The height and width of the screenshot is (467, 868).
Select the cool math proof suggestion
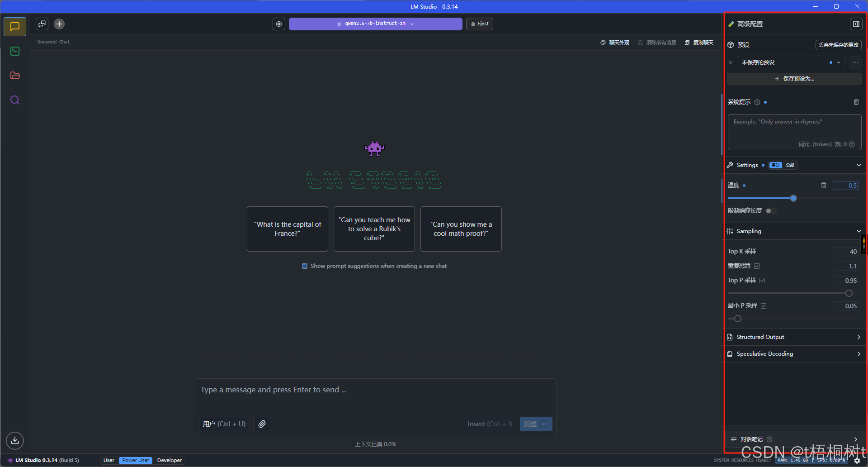click(x=461, y=229)
